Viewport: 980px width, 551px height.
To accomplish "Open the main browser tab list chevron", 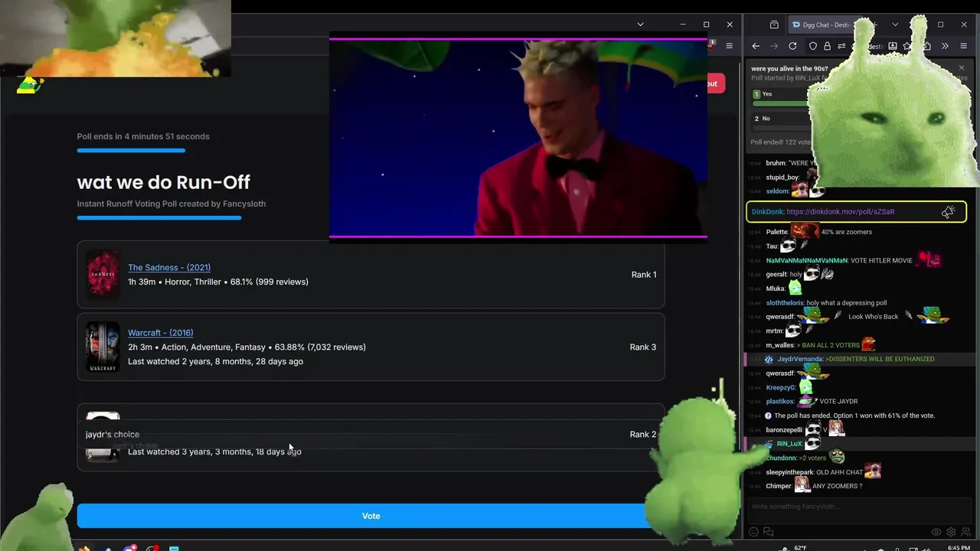I will [x=640, y=24].
